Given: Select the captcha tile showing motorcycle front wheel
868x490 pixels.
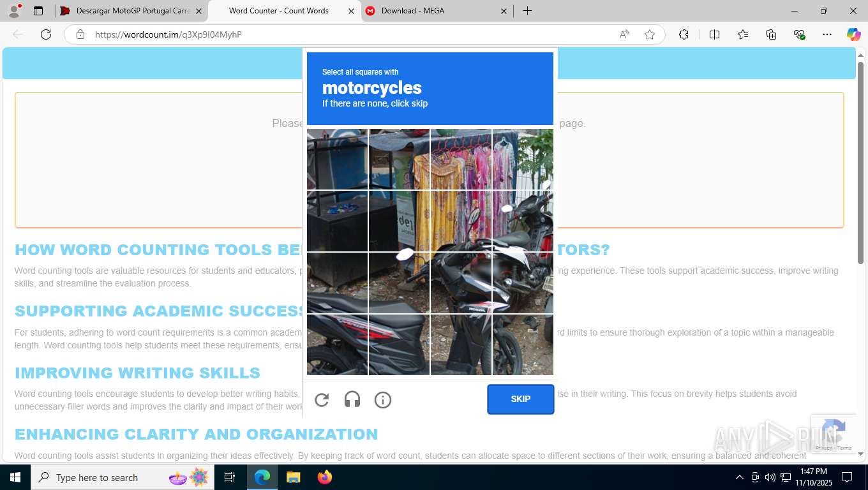Looking at the screenshot, I should 522,345.
